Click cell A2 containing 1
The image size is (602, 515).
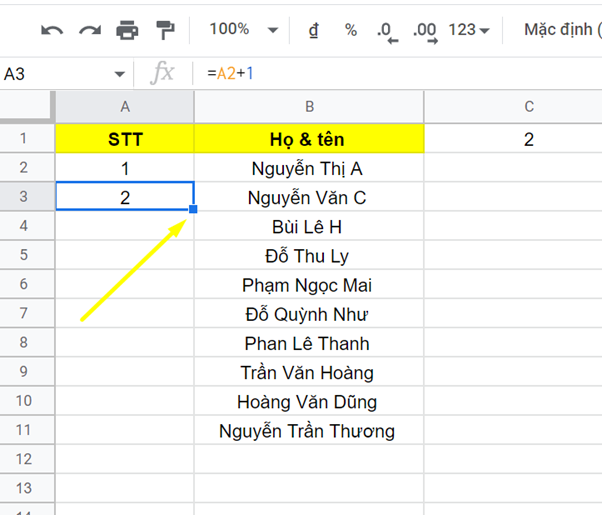pos(125,168)
